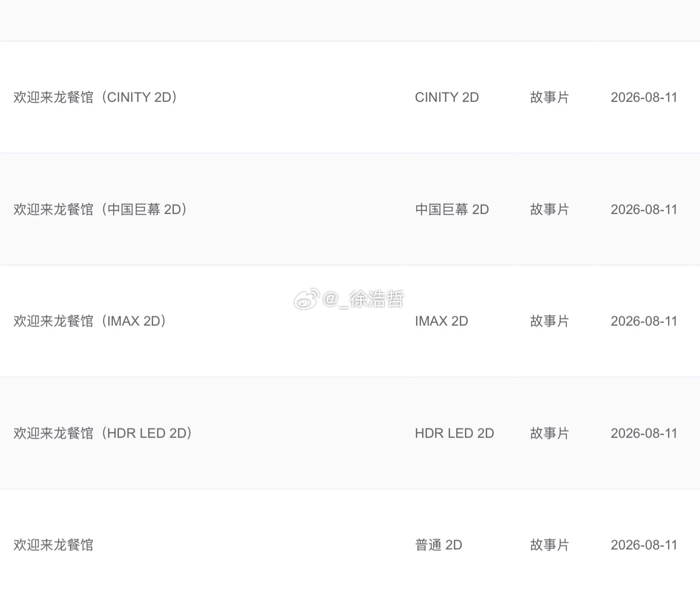
Task: Open the 欢迎来龙餐馆（HDR LED 2D）title
Action: pyautogui.click(x=103, y=433)
